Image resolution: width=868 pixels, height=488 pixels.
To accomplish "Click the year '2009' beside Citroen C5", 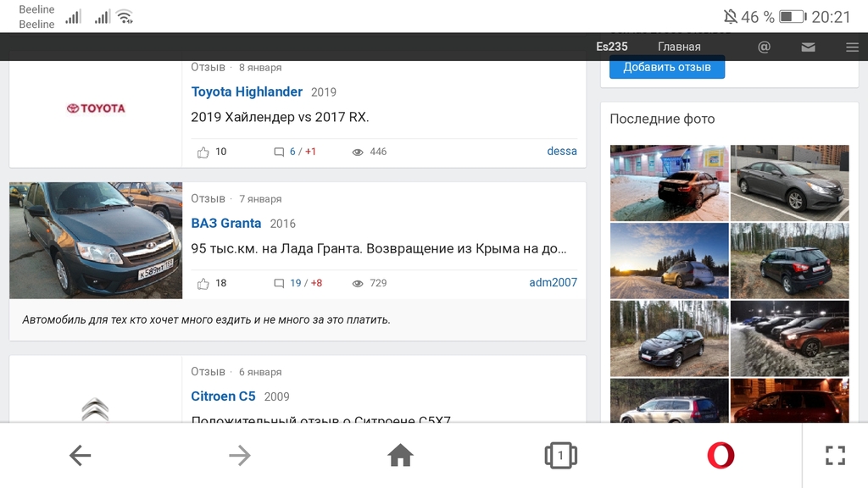I will tap(277, 397).
